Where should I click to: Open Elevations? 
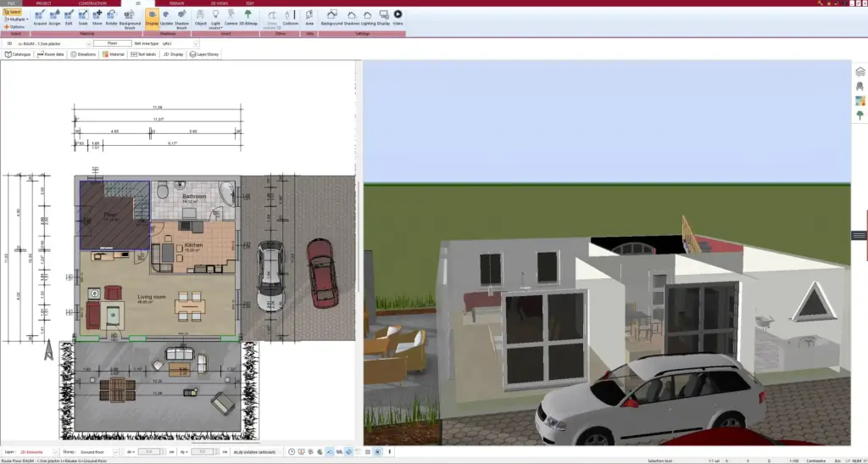pos(83,54)
